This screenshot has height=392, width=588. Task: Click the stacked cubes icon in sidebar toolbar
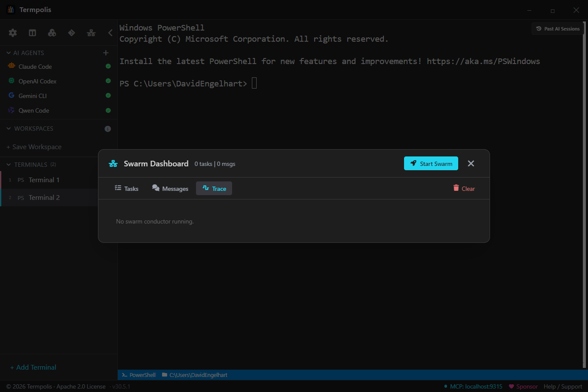(52, 33)
